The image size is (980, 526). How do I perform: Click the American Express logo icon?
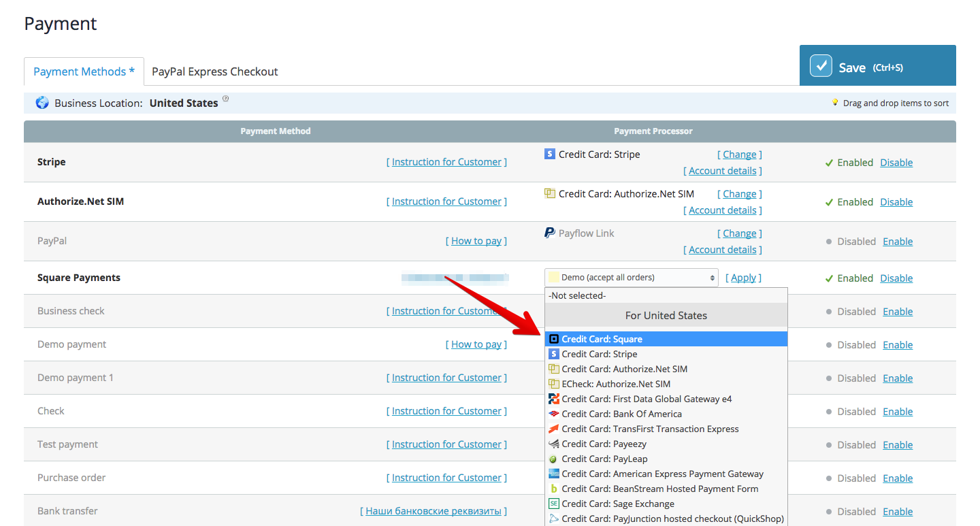(x=554, y=474)
